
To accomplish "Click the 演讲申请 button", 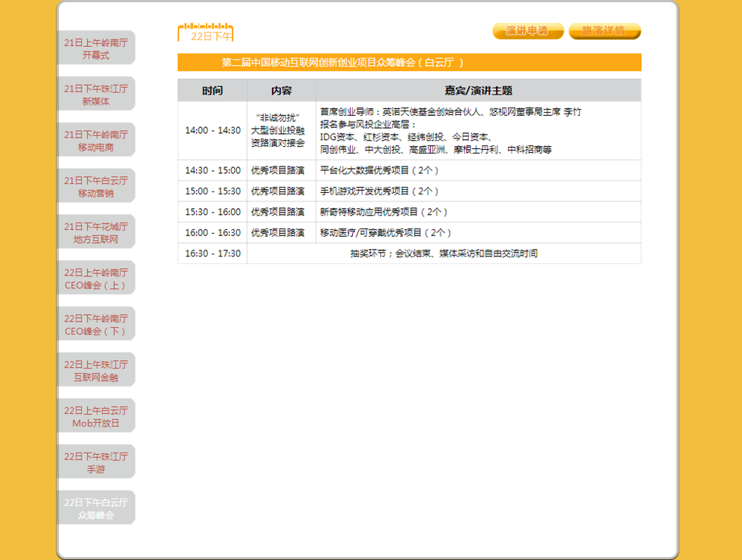I will point(528,31).
